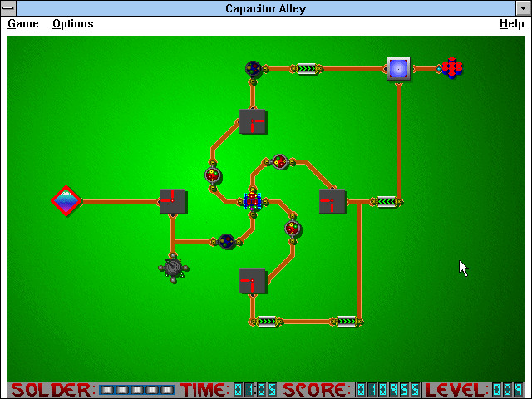Click the left-pointing arrow diode on right wire
The image size is (532, 399).
click(386, 201)
